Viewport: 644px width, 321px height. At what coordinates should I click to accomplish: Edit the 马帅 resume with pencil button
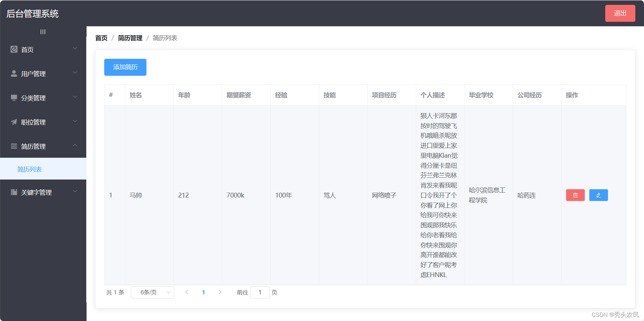pos(598,195)
